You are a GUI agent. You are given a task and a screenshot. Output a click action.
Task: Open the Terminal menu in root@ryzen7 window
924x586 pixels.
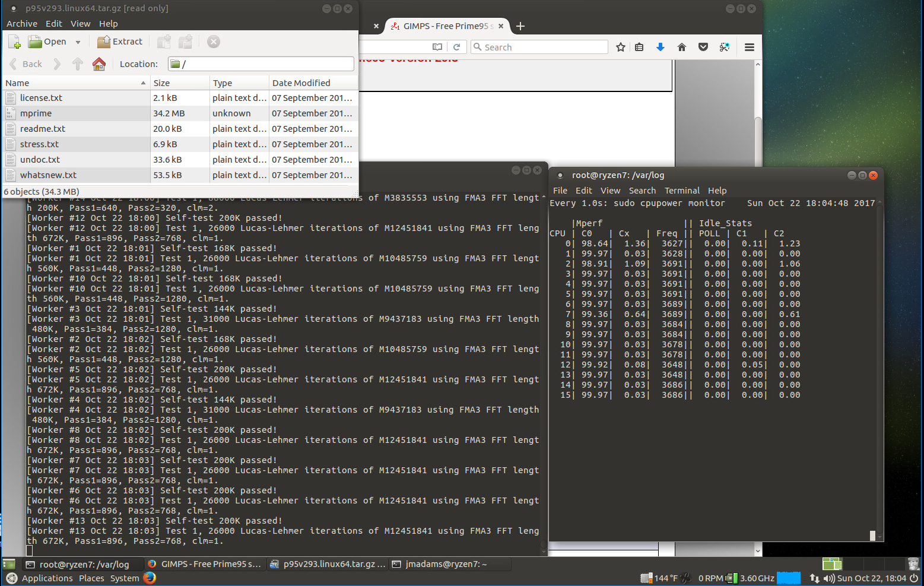pos(682,191)
